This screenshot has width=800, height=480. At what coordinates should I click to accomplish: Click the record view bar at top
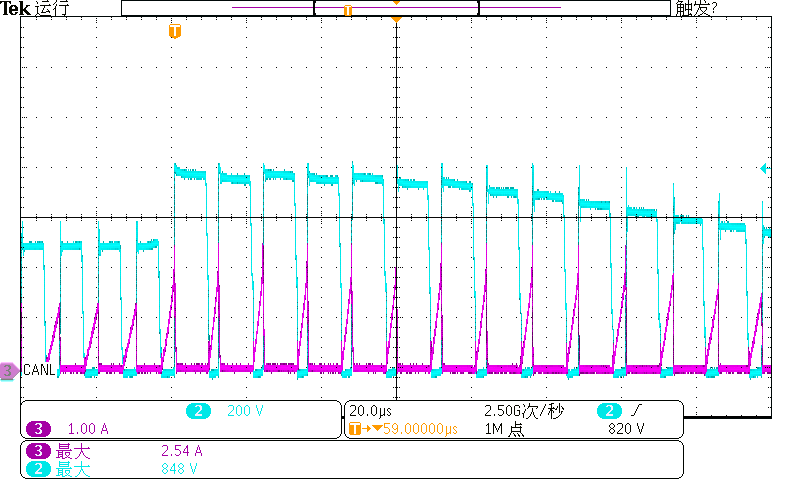(396, 8)
